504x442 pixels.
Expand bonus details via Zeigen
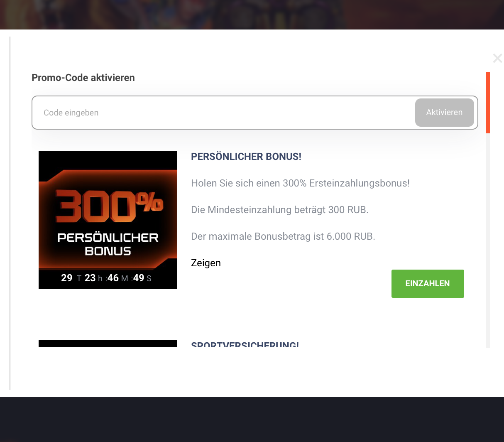point(206,263)
